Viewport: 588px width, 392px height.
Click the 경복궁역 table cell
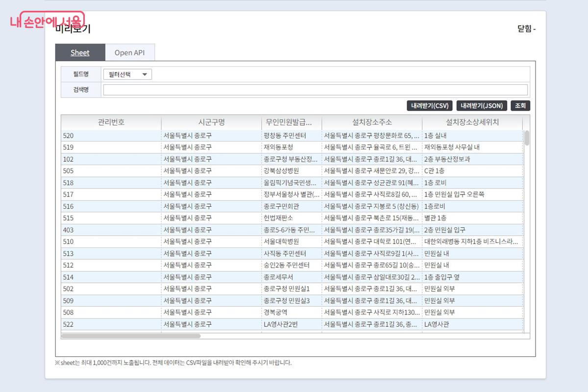[x=276, y=312]
